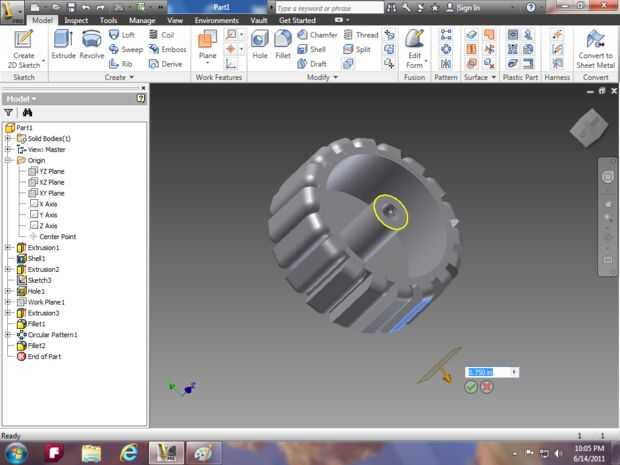This screenshot has width=620, height=465.
Task: Pick the Coil tool
Action: point(161,35)
